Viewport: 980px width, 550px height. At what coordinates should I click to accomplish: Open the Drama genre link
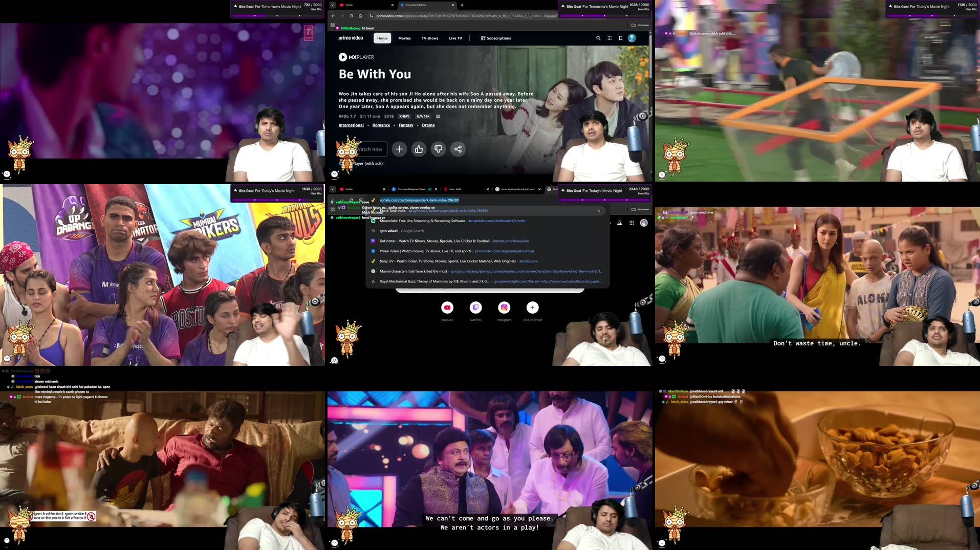tap(428, 125)
